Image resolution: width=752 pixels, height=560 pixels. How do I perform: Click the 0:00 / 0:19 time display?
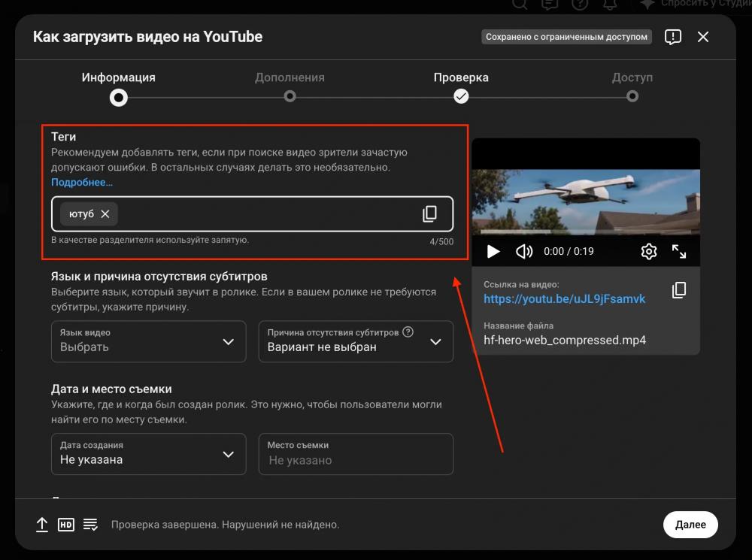click(569, 251)
